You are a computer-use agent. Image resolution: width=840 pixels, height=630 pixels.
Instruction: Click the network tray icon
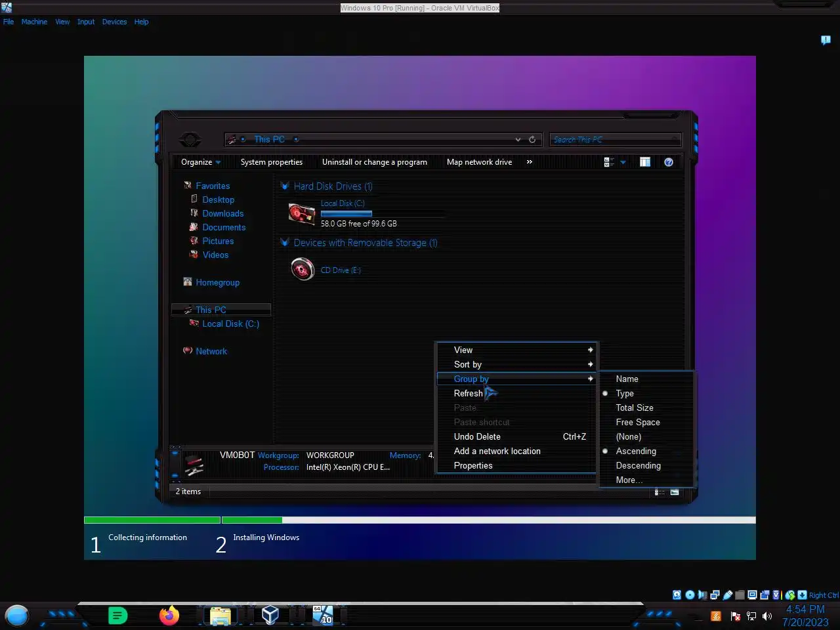[751, 616]
